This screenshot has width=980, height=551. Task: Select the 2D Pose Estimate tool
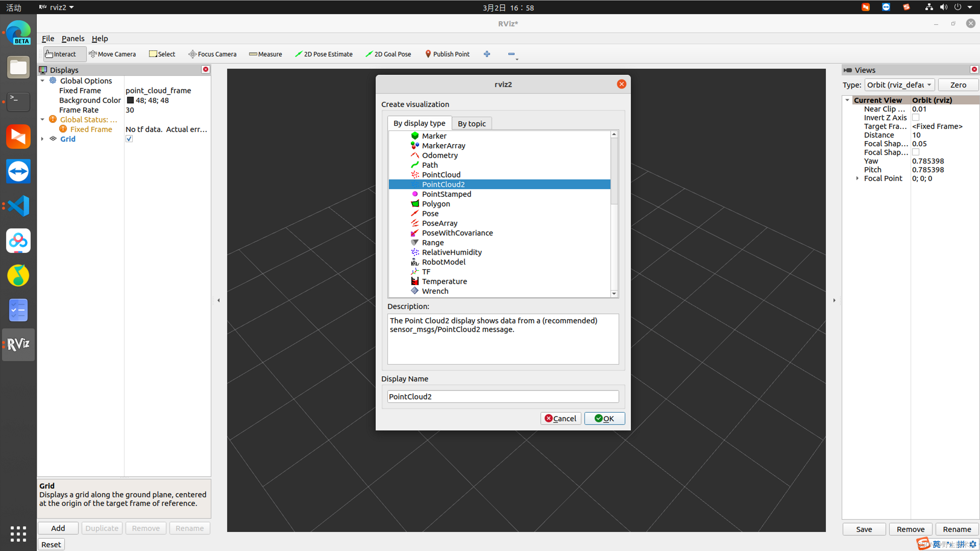[324, 54]
